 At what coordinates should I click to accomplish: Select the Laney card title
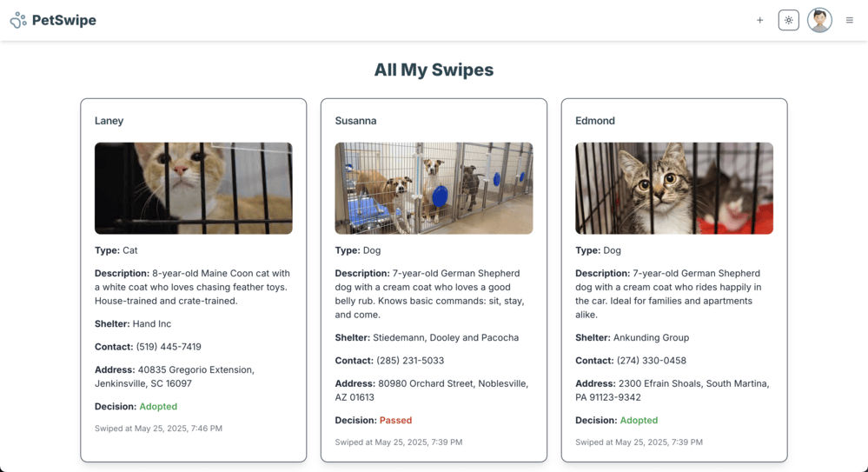(x=109, y=121)
